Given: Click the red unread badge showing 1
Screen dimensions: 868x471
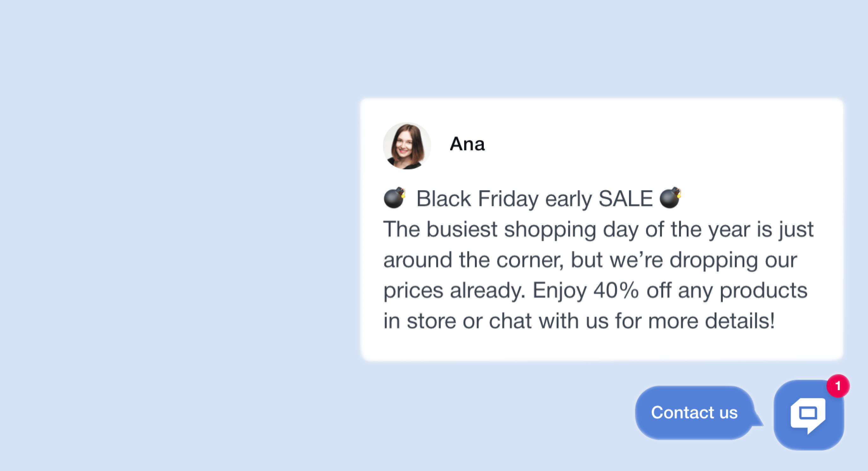Looking at the screenshot, I should click(x=838, y=386).
